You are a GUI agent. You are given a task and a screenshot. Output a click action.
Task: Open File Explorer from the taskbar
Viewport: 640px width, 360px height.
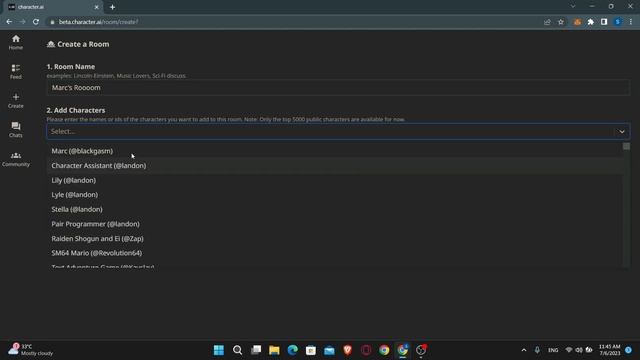coord(274,350)
